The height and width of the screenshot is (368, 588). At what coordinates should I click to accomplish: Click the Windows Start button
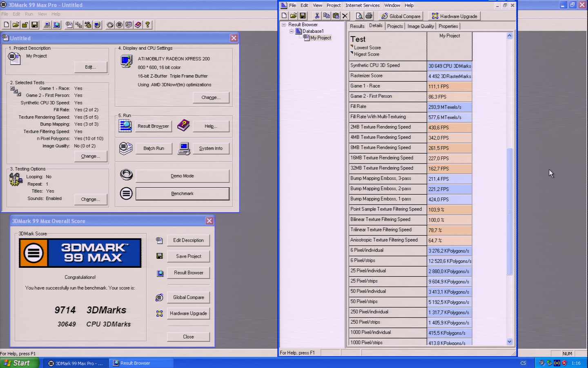pyautogui.click(x=20, y=363)
